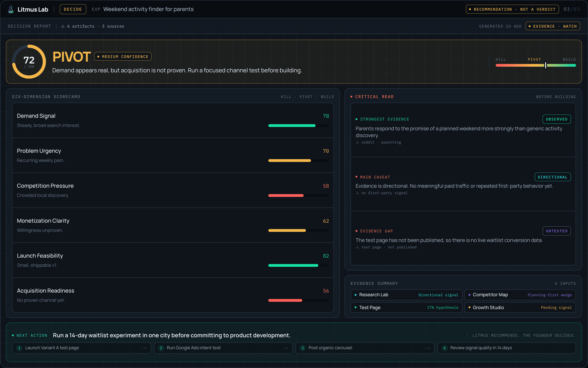Click the Recommendation · Not a Verdict badge

(x=512, y=9)
